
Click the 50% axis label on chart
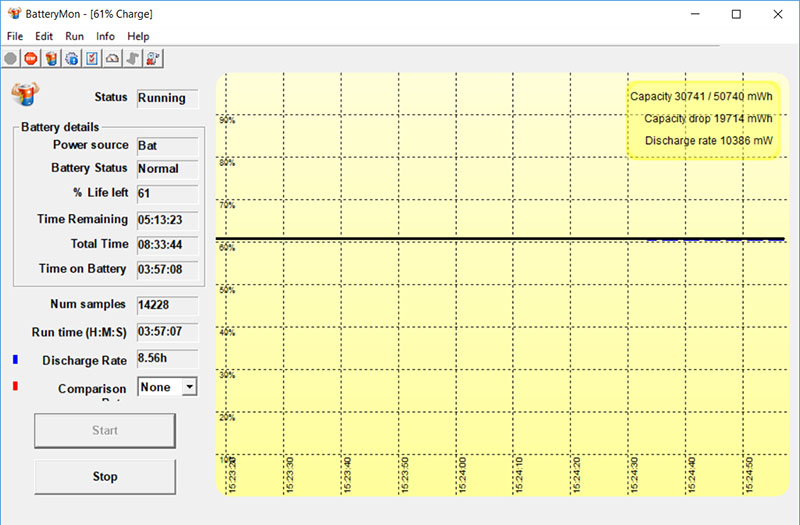click(x=227, y=290)
